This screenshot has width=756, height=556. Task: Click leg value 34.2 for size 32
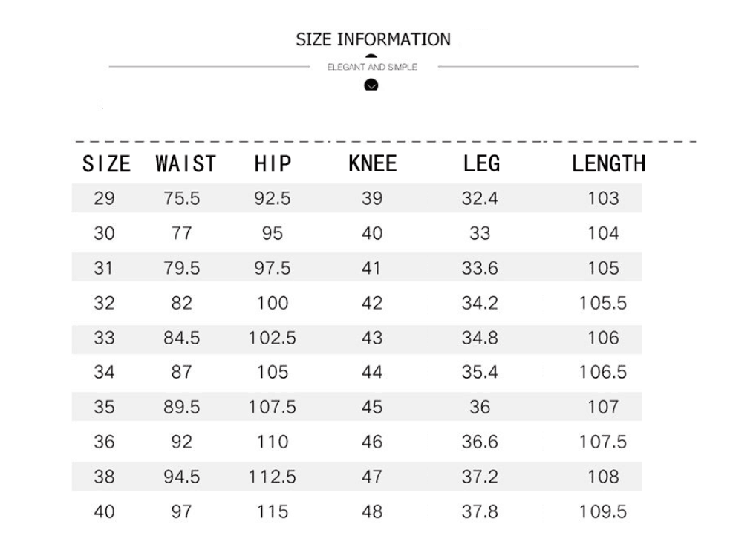[480, 303]
